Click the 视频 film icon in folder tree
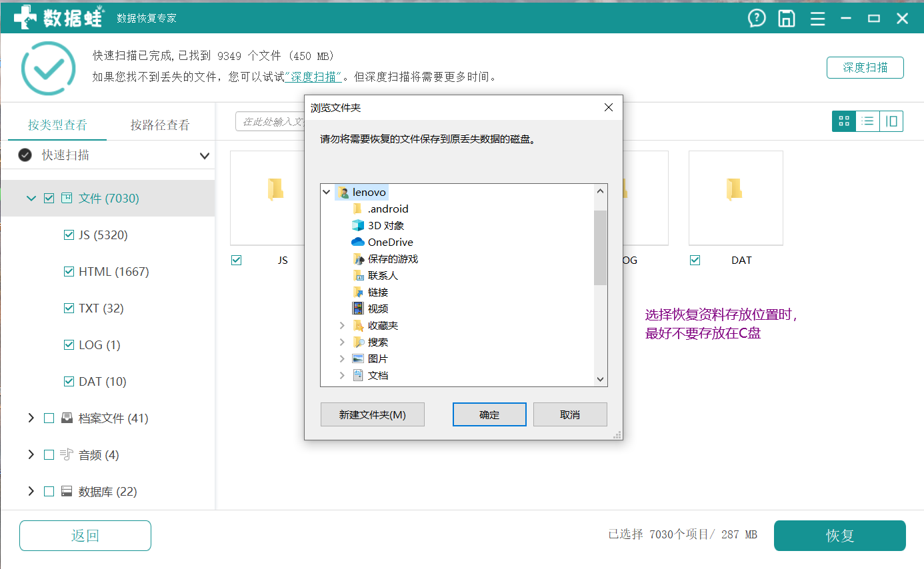 coord(358,308)
